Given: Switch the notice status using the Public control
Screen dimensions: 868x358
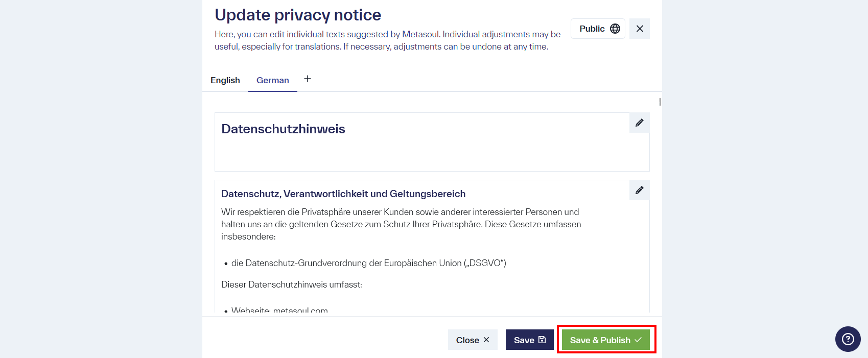Looking at the screenshot, I should [x=598, y=28].
